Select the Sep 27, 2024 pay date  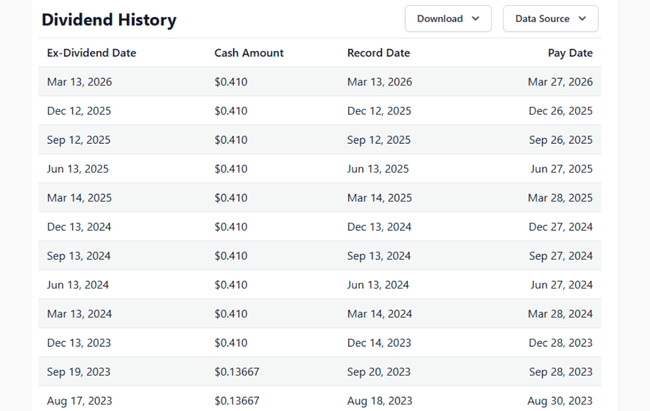click(x=560, y=256)
